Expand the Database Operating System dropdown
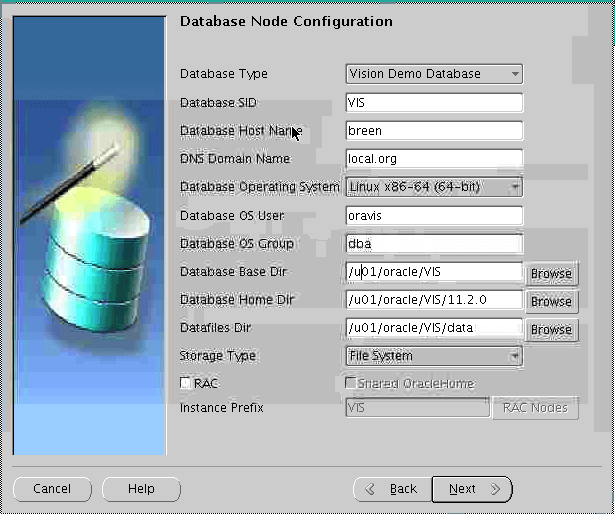 click(x=433, y=187)
